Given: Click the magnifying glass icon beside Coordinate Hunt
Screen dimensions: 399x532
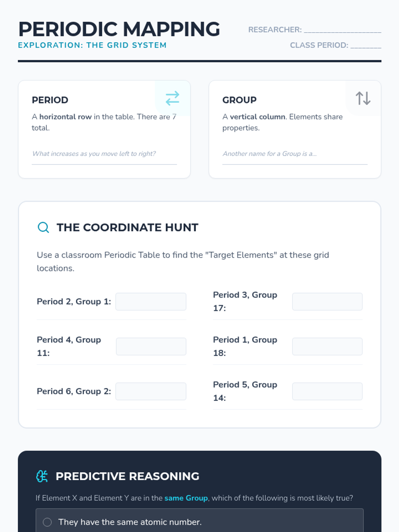Looking at the screenshot, I should [43, 227].
